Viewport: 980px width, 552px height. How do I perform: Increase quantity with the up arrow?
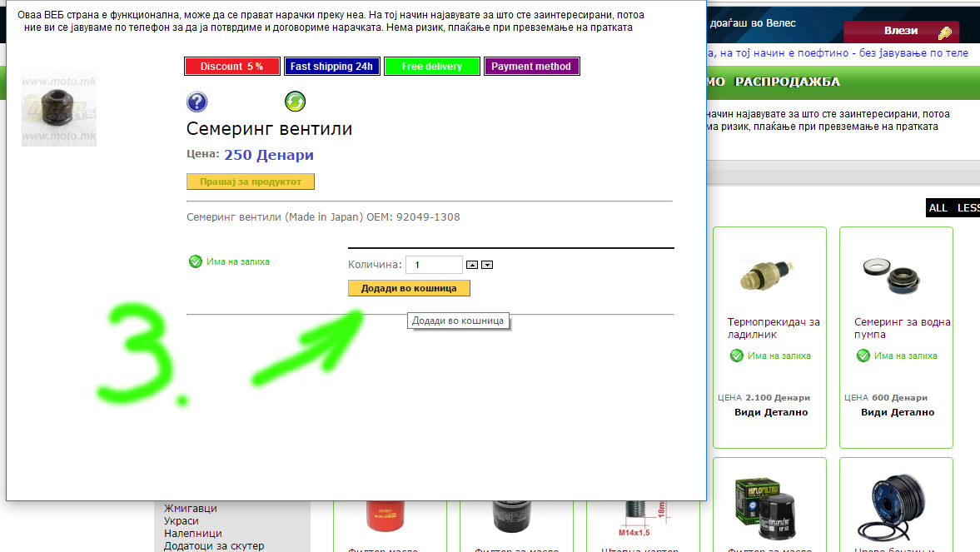[x=472, y=265]
